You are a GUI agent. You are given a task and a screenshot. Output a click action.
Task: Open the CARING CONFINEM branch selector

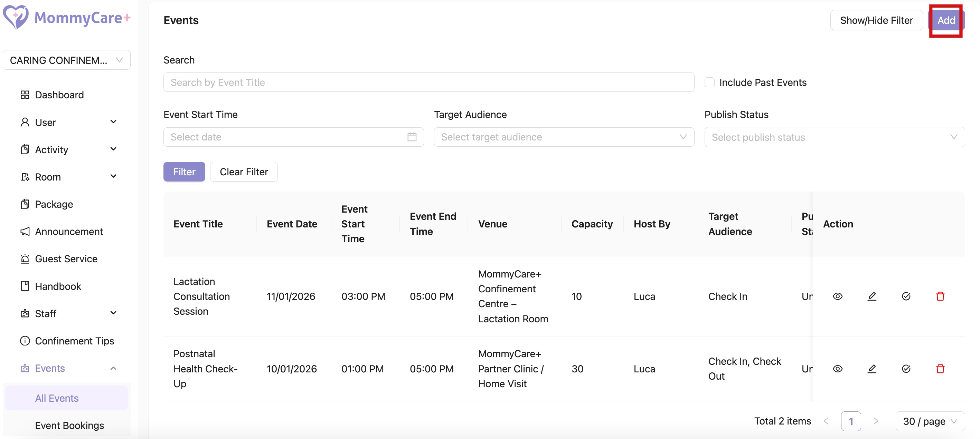[x=66, y=60]
